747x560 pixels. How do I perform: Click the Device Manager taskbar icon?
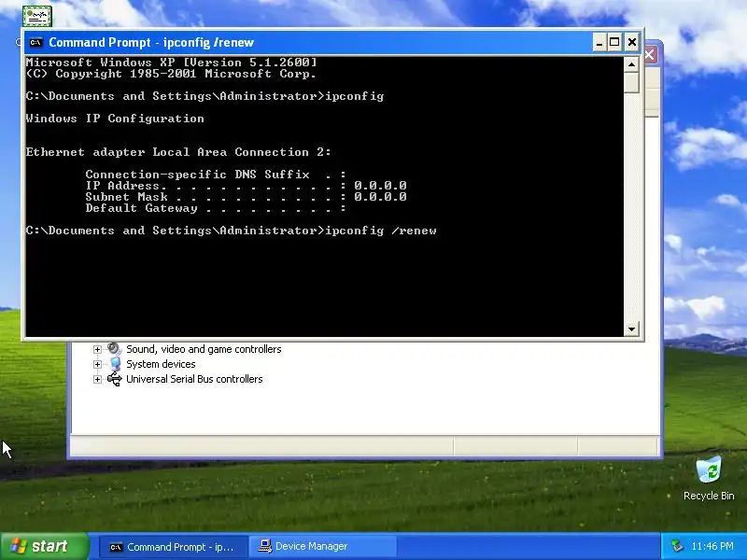[x=265, y=546]
